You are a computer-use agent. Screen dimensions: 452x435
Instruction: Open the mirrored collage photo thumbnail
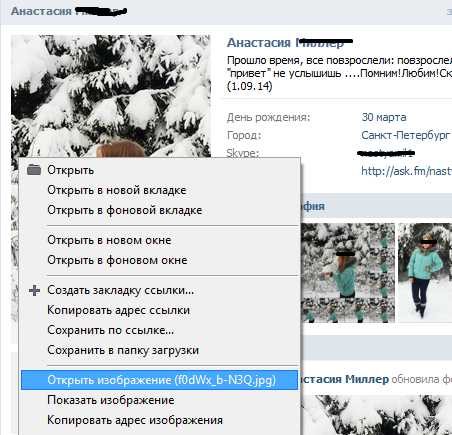[x=348, y=273]
